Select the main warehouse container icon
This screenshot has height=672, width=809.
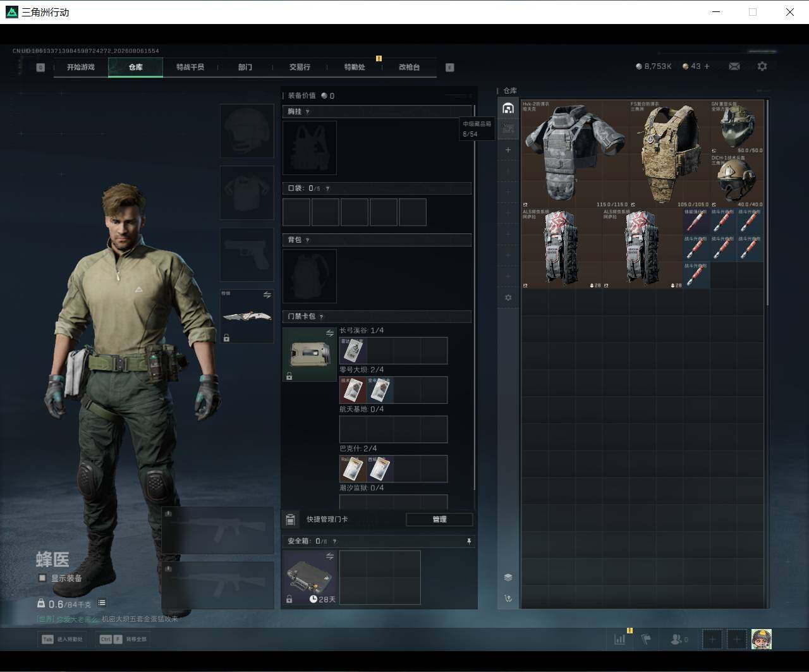(508, 108)
